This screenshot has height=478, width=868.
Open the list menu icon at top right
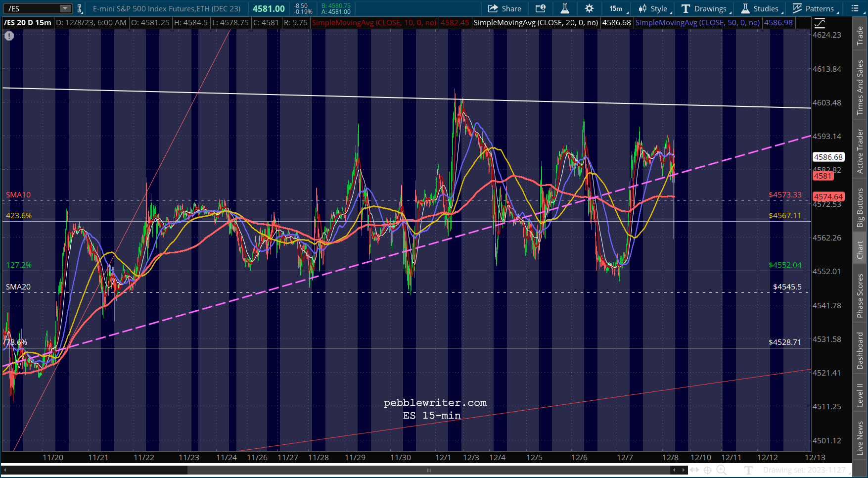(855, 8)
